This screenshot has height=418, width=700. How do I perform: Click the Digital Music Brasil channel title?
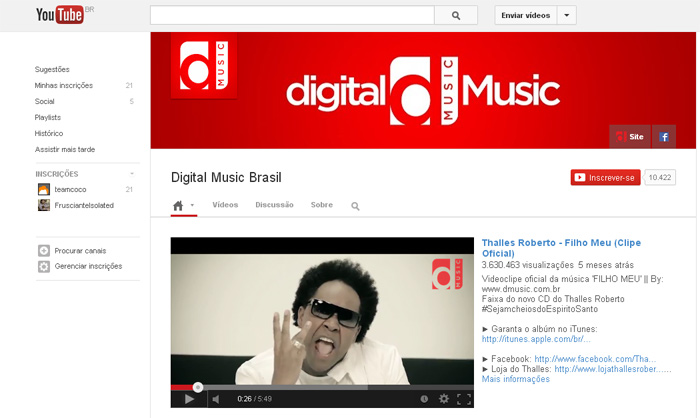pos(226,177)
